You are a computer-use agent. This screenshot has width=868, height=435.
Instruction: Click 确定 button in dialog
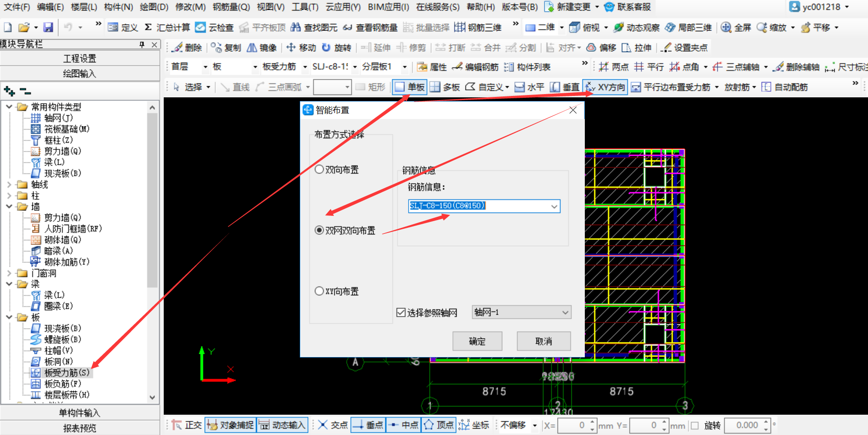[x=477, y=341]
